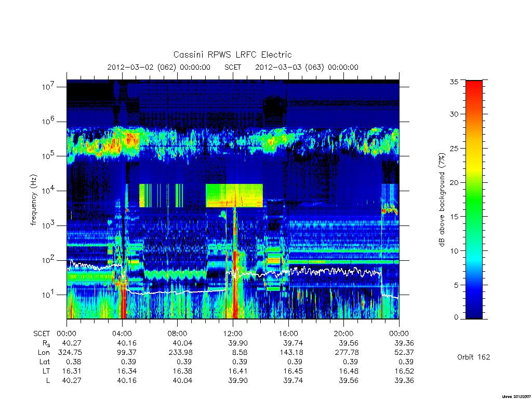Click the Lon value "143.18"
Viewport: 532px width, 399px height.
pyautogui.click(x=291, y=352)
